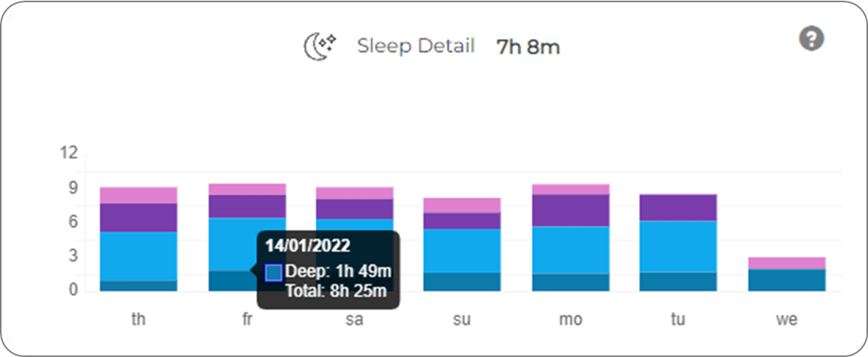Select Thursday's dark blue deep segment
This screenshot has height=357, width=868.
point(139,286)
